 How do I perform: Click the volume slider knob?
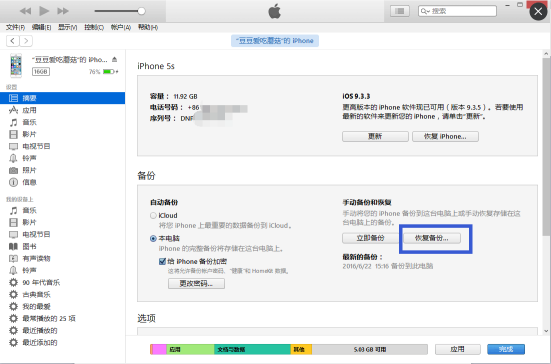pyautogui.click(x=141, y=11)
